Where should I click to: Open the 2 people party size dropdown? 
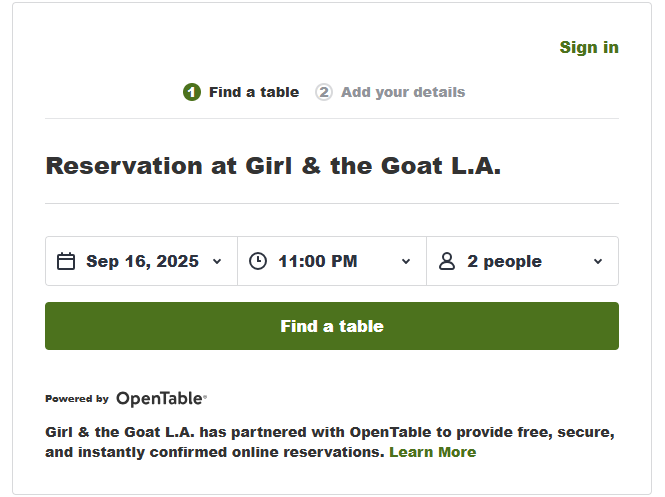522,261
